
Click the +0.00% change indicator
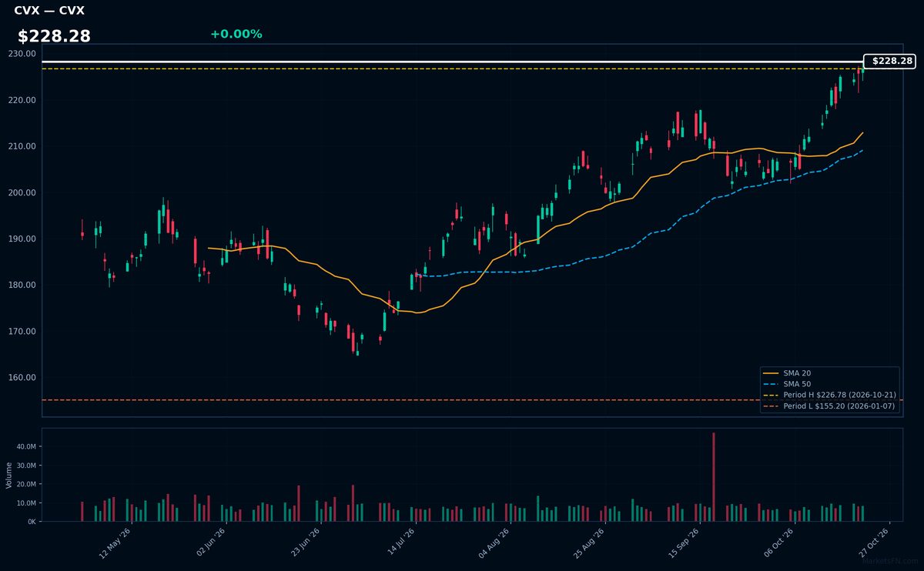point(236,34)
